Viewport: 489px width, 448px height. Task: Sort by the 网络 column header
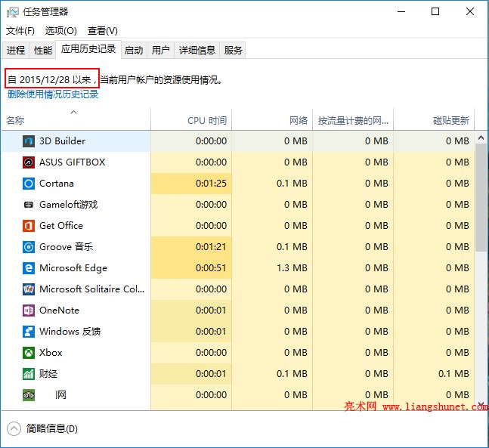click(x=272, y=119)
